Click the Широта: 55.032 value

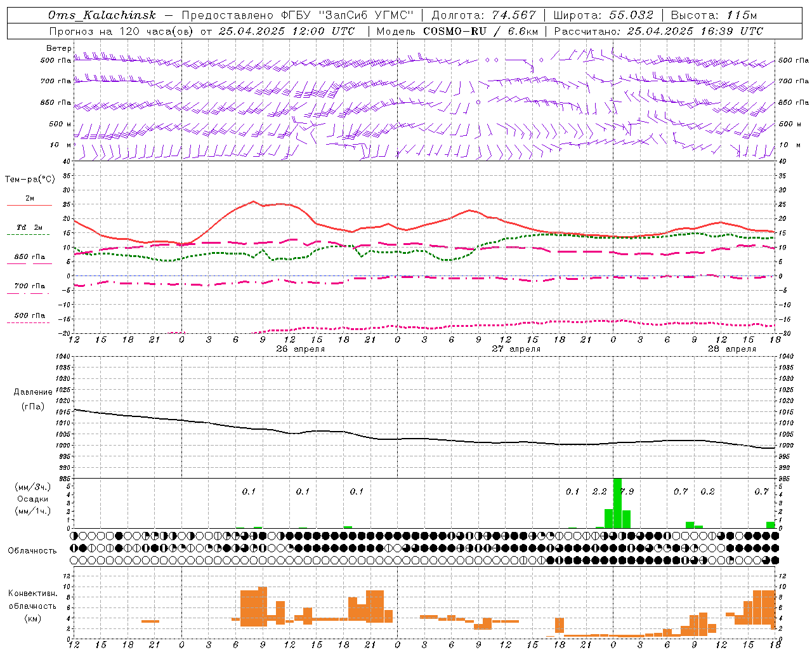click(x=603, y=15)
